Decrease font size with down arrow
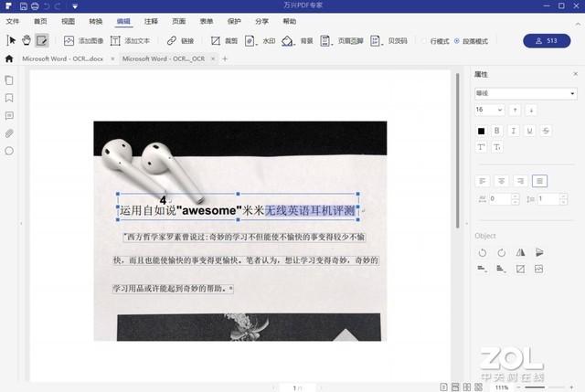Image resolution: width=585 pixels, height=392 pixels. point(531,110)
